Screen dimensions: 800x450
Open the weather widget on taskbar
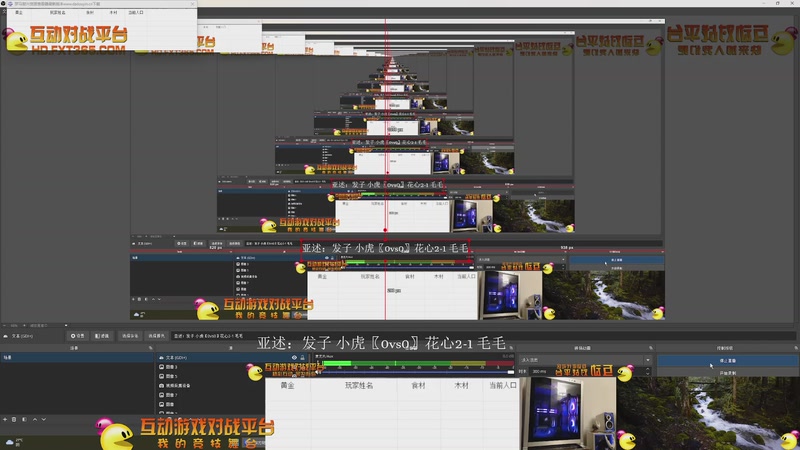click(14, 442)
